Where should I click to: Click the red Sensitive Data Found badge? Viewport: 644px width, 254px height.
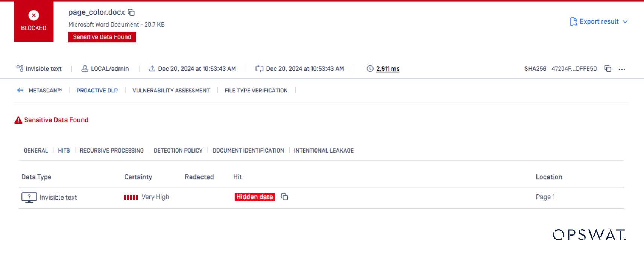click(102, 37)
